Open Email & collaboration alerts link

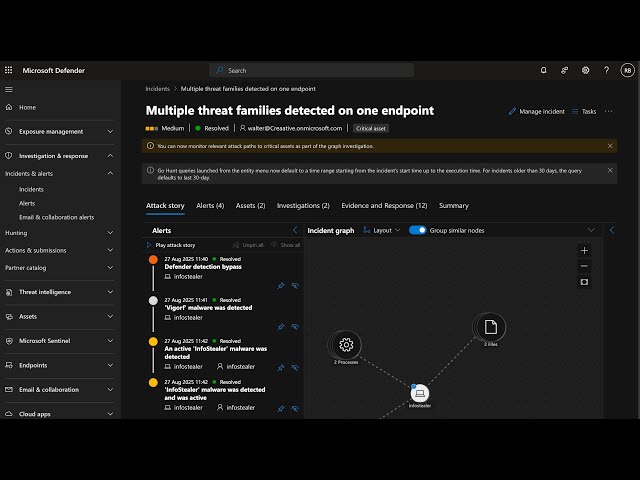(x=56, y=217)
